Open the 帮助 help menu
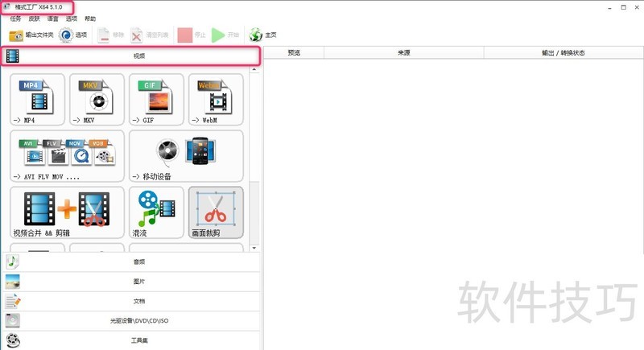 90,19
